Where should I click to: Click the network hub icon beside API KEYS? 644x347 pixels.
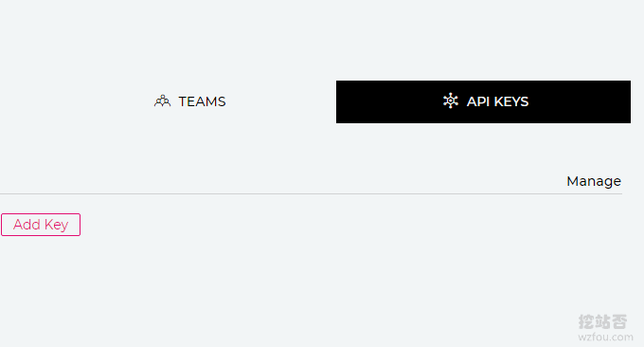point(451,100)
